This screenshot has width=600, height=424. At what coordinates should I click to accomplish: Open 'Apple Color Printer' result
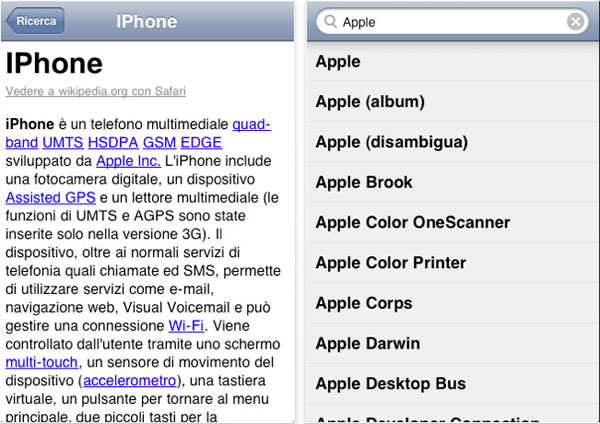pyautogui.click(x=453, y=263)
